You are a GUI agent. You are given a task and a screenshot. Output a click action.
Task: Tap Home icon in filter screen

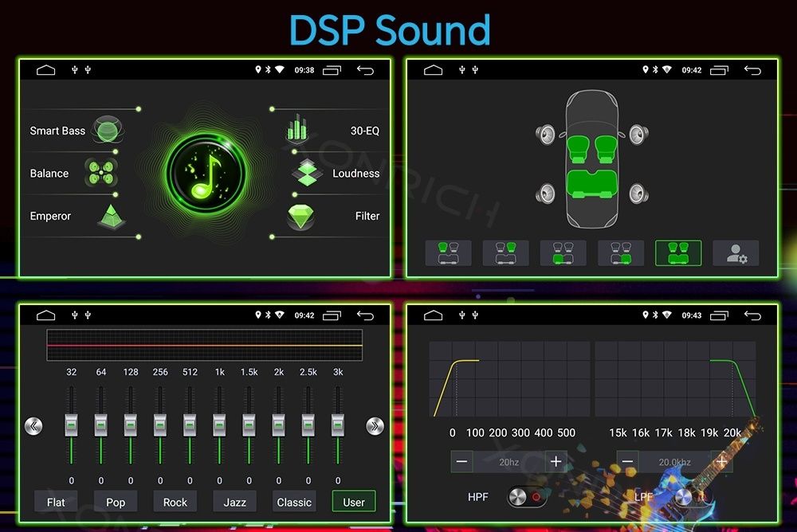tap(433, 315)
